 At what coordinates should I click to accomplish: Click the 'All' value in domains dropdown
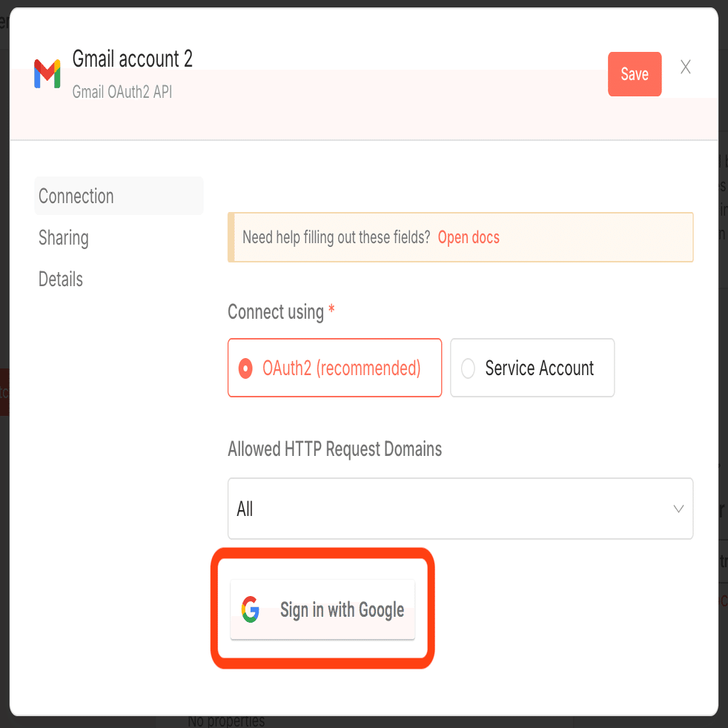click(x=245, y=509)
